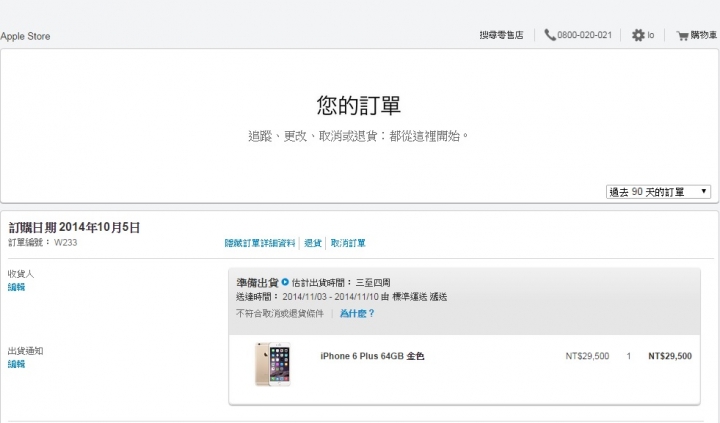Click order number W233 text
The width and height of the screenshot is (720, 423).
[66, 243]
